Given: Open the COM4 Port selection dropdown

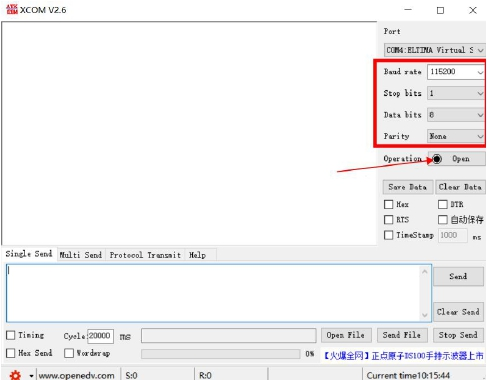Looking at the screenshot, I should pyautogui.click(x=434, y=50).
